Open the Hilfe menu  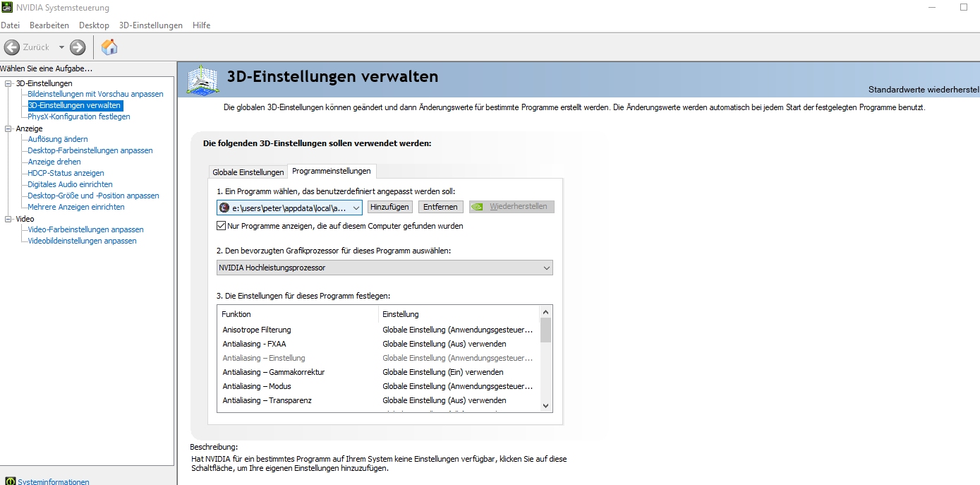point(201,25)
